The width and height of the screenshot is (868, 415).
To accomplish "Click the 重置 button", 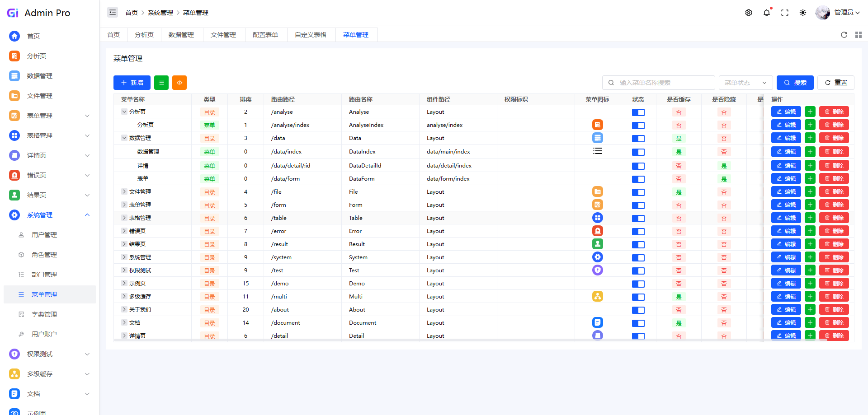I will [836, 83].
